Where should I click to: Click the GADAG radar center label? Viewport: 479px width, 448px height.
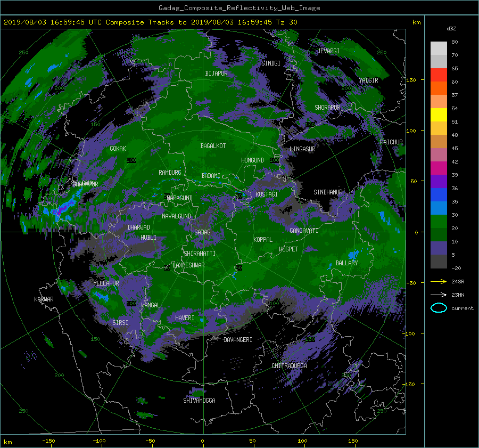coord(203,232)
